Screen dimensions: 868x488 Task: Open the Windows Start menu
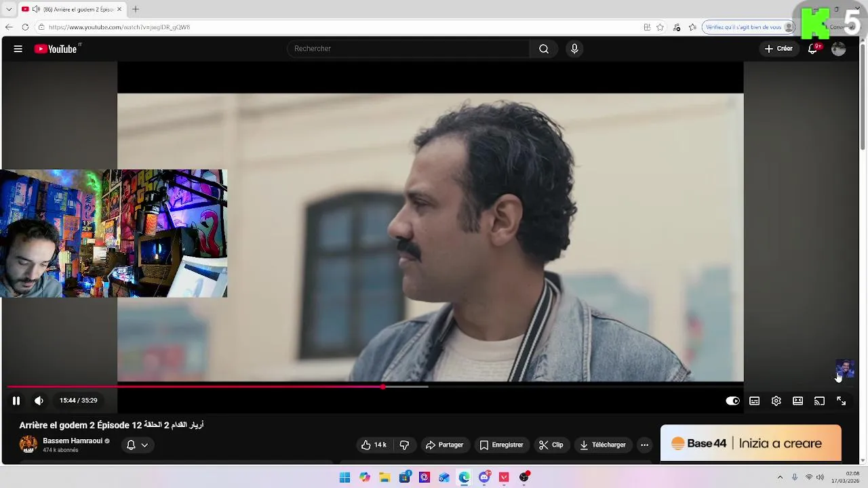point(344,477)
